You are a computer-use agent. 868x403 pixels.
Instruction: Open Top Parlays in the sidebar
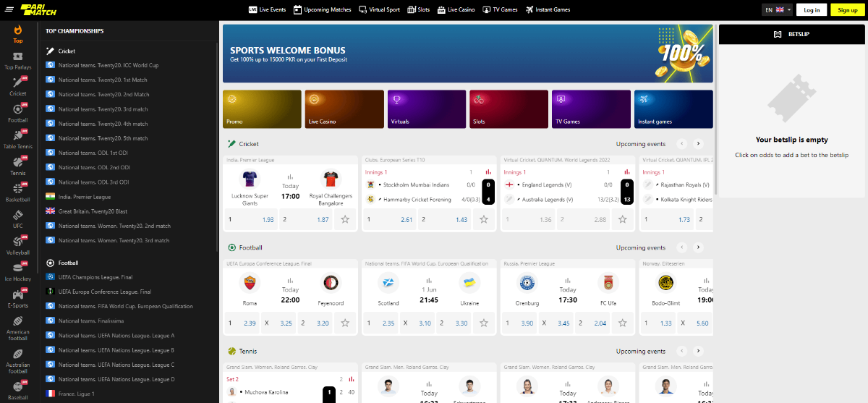click(17, 61)
